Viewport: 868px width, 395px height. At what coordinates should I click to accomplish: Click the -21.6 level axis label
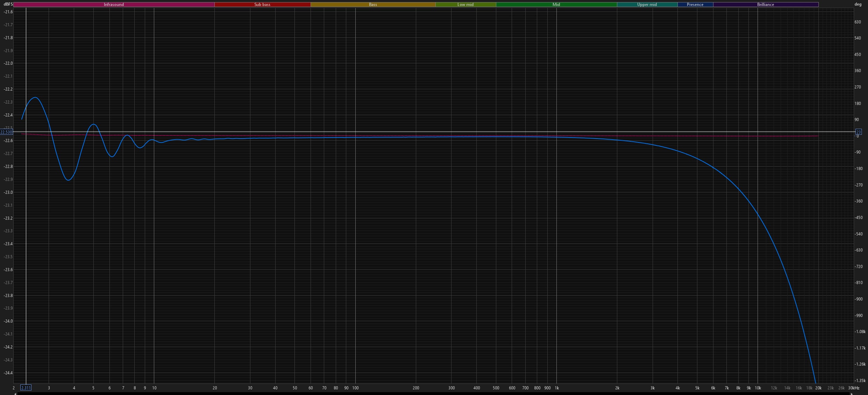[x=8, y=12]
